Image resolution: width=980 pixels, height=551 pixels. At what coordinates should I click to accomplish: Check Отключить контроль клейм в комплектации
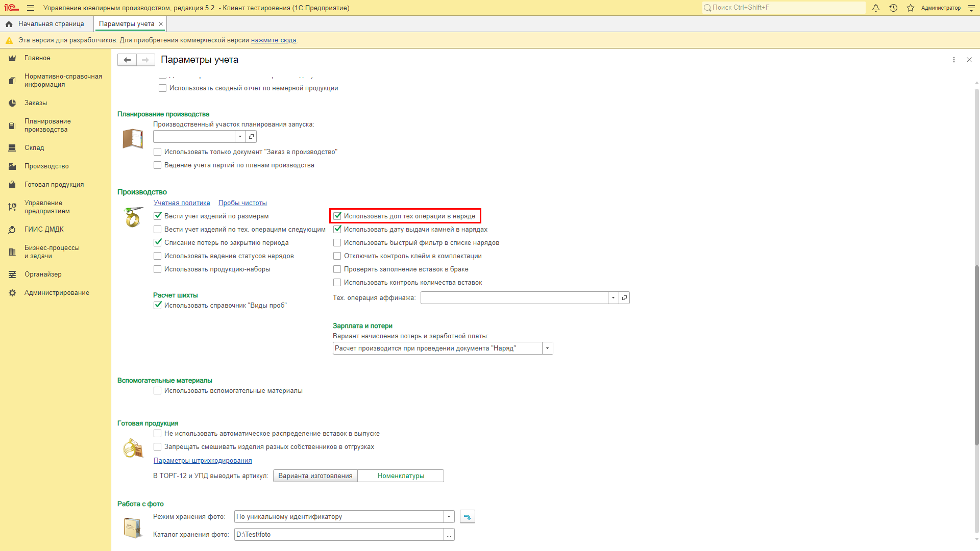337,256
